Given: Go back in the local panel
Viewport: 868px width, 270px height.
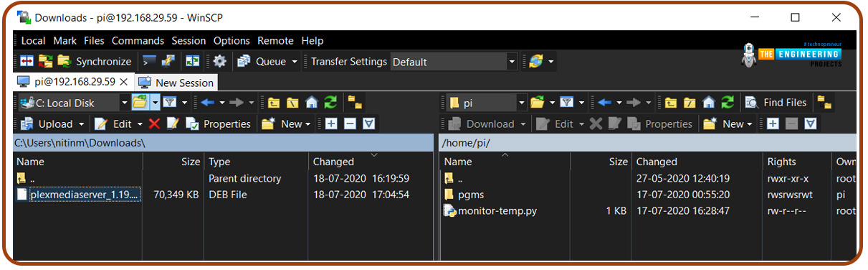Looking at the screenshot, I should [x=209, y=103].
